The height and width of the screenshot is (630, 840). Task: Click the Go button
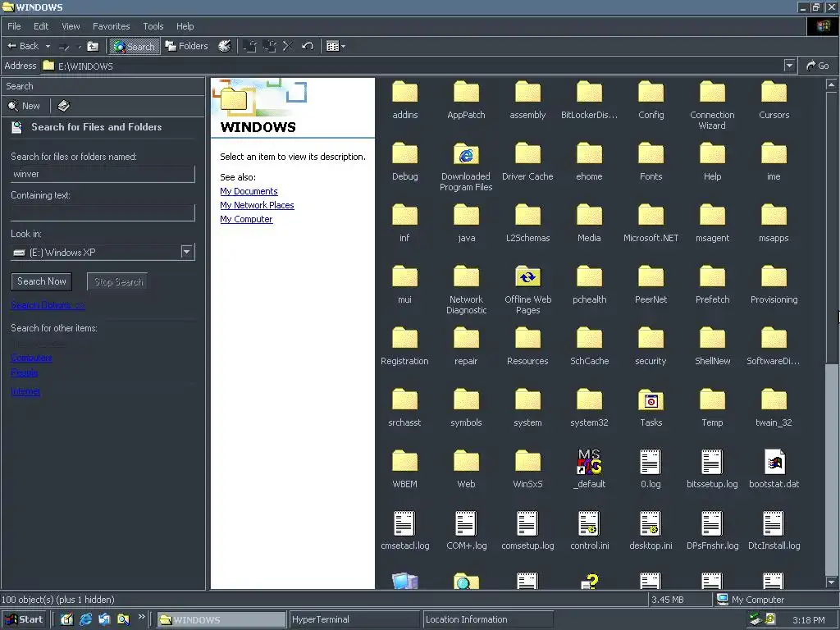tap(818, 66)
